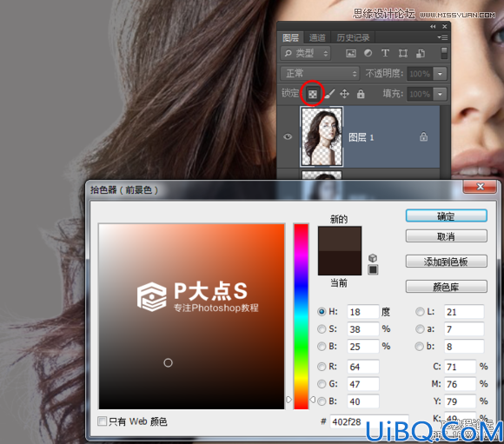504x444 pixels.
Task: Click the M magenta field 76
Action: tap(460, 384)
